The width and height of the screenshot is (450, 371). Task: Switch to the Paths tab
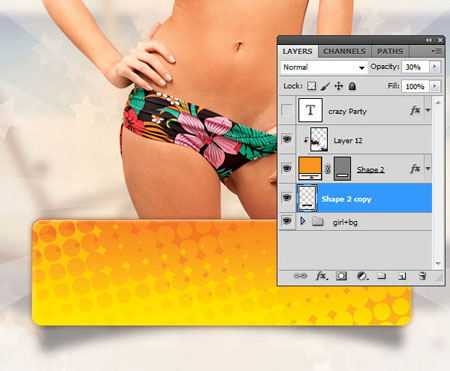(x=390, y=51)
